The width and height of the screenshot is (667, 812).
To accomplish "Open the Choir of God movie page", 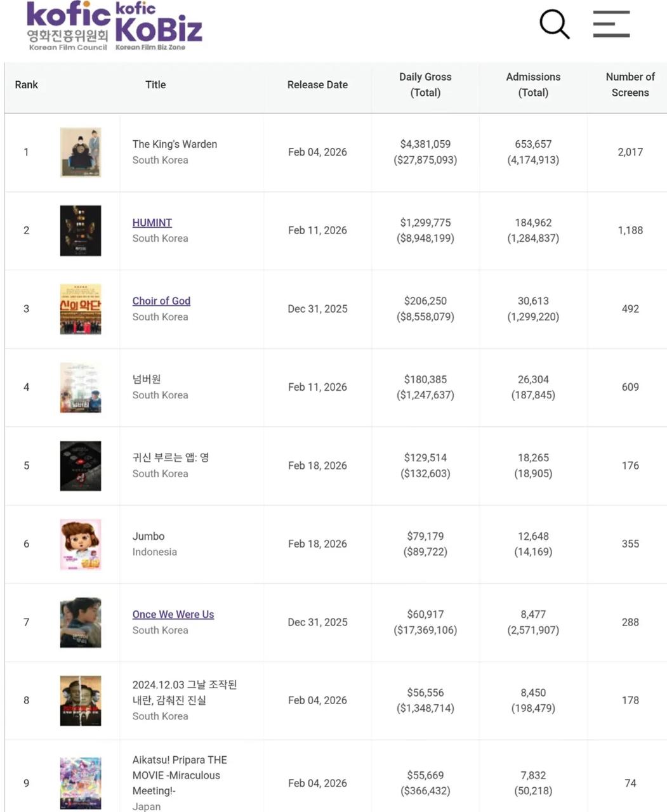I will point(161,301).
